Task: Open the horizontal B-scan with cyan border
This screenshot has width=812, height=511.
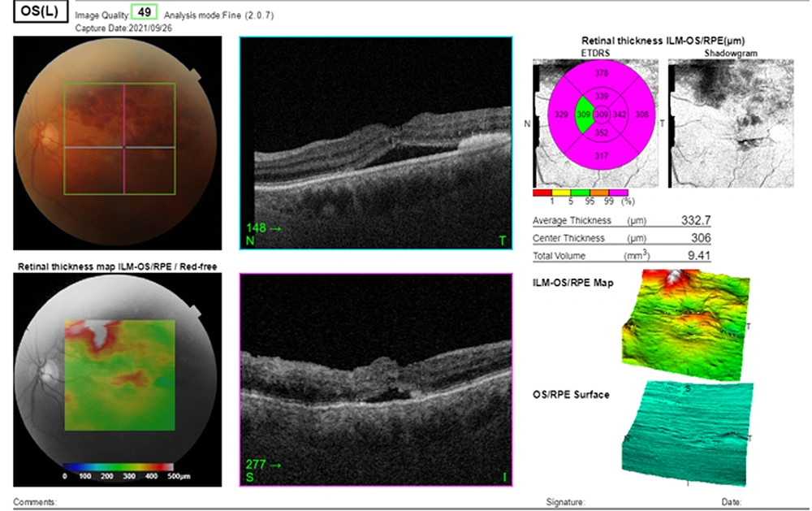Action: click(376, 143)
